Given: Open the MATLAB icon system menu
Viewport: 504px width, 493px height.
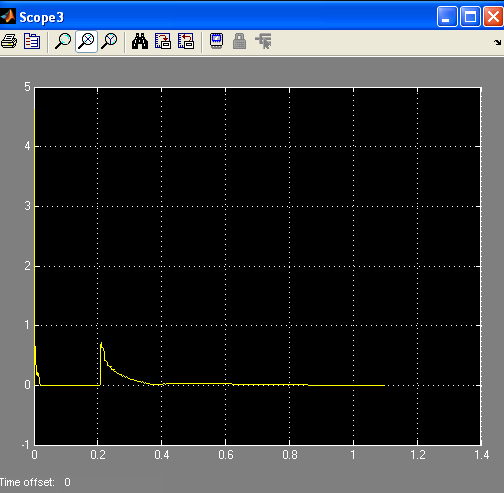Looking at the screenshot, I should [8, 16].
